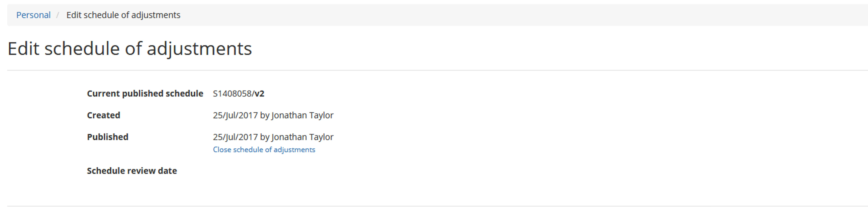
Task: Click the Close schedule of adjustments link
Action: point(264,150)
